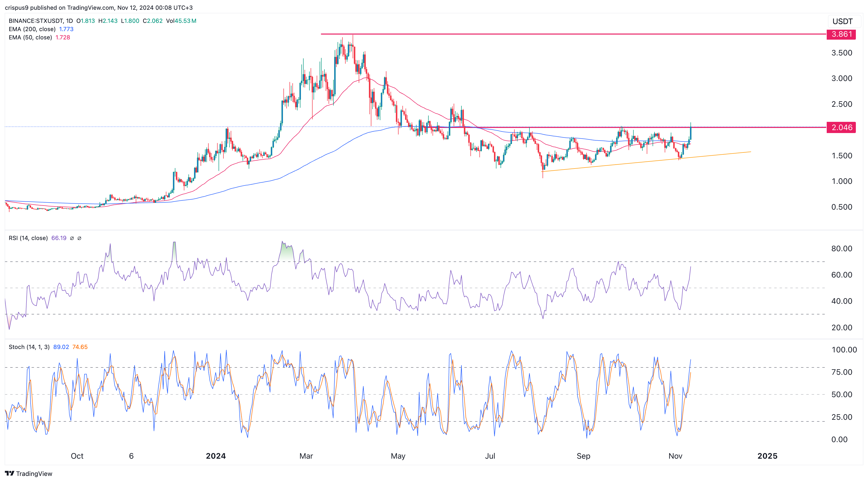Click the RSI value 66.19
Viewport: 868px width, 482px height.
[59, 238]
